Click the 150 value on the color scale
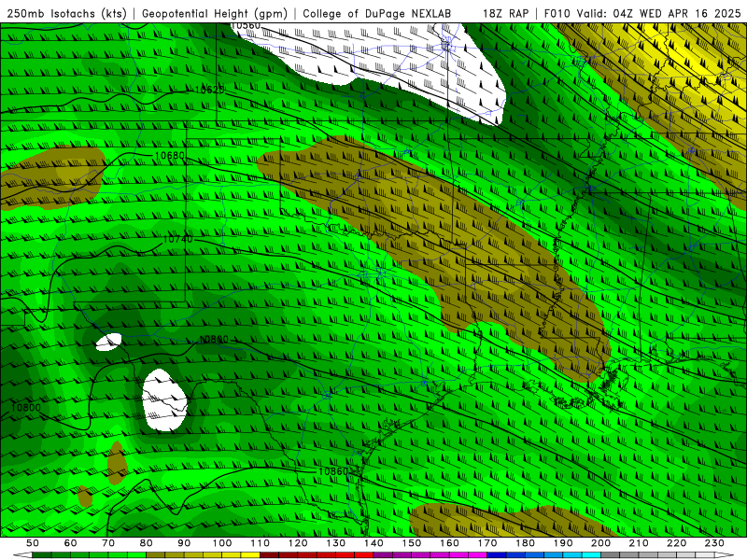 tap(412, 543)
